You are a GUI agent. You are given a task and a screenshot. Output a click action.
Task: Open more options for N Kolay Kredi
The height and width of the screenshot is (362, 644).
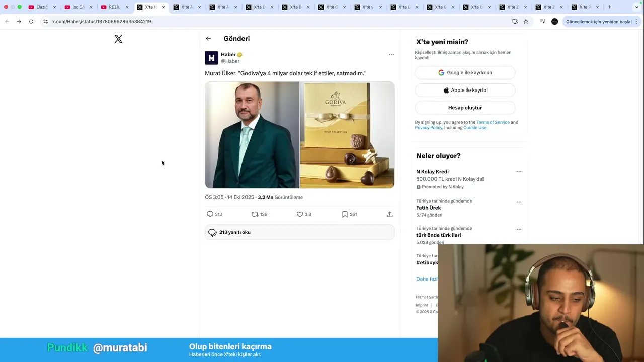[x=519, y=172]
